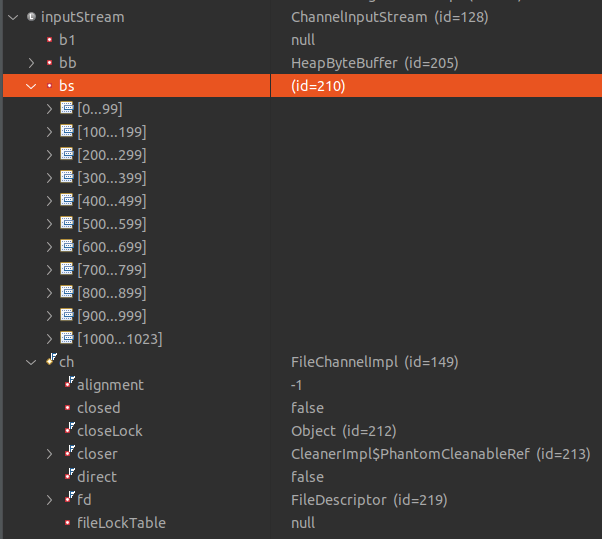Image resolution: width=602 pixels, height=539 pixels.
Task: Click the [400...499] partition icon
Action: pyautogui.click(x=67, y=200)
